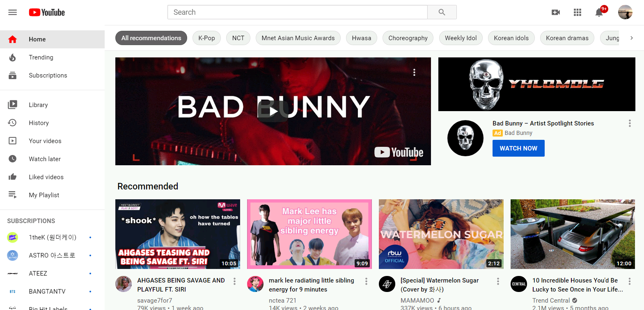644x310 pixels.
Task: Click the Watch later clock icon
Action: point(13,159)
